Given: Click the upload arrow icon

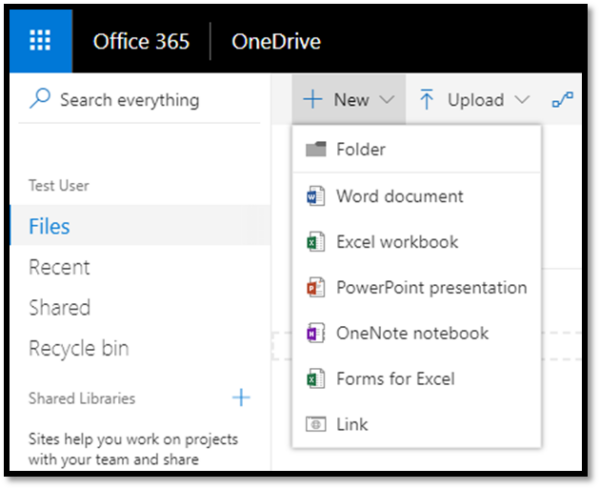Looking at the screenshot, I should 427,99.
